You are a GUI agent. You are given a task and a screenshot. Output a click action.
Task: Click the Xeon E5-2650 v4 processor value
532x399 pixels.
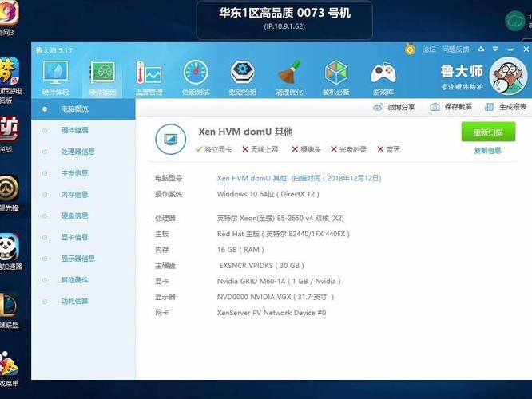coord(280,218)
